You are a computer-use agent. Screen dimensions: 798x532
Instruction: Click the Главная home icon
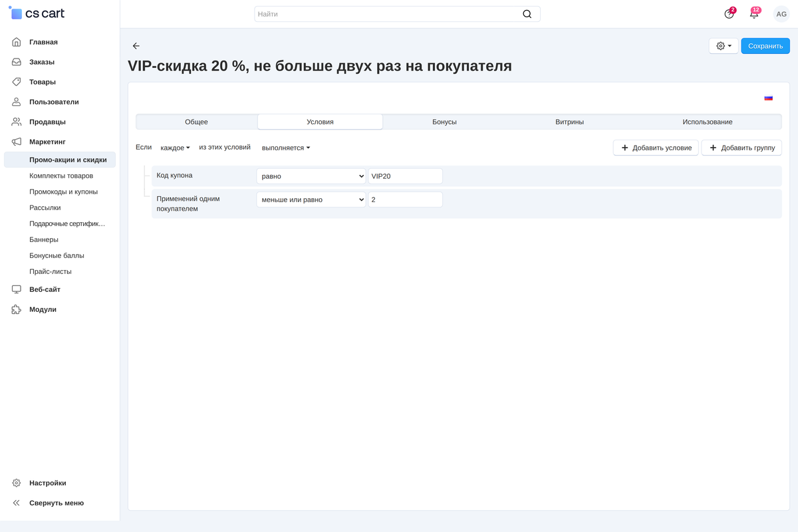pyautogui.click(x=17, y=42)
